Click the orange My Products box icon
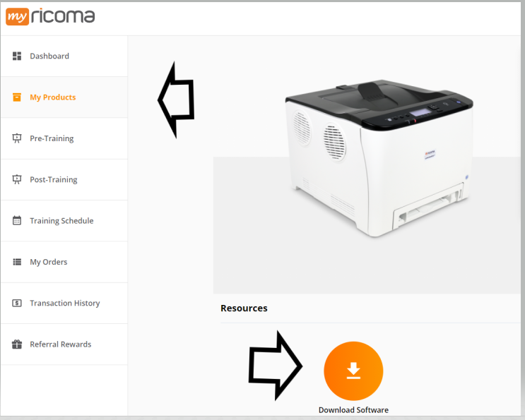Image resolution: width=525 pixels, height=420 pixels. 17,97
